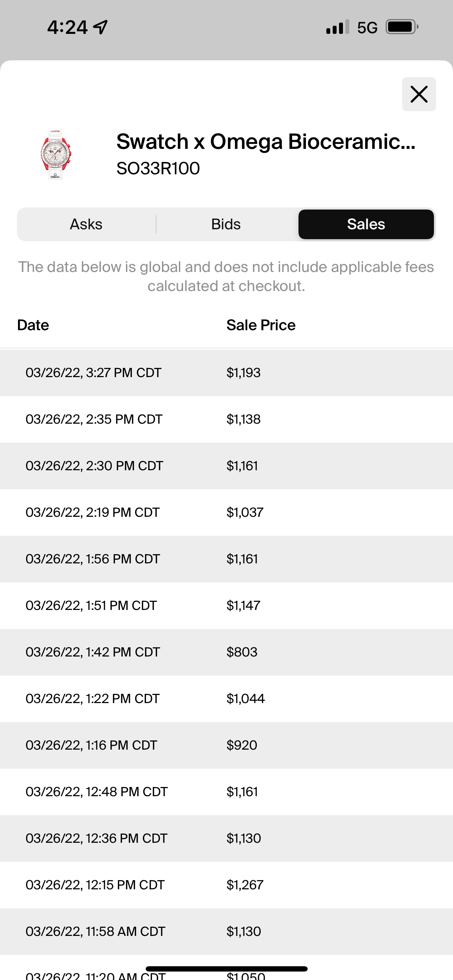Tap the Sale Price column header
The width and height of the screenshot is (453, 980).
261,325
